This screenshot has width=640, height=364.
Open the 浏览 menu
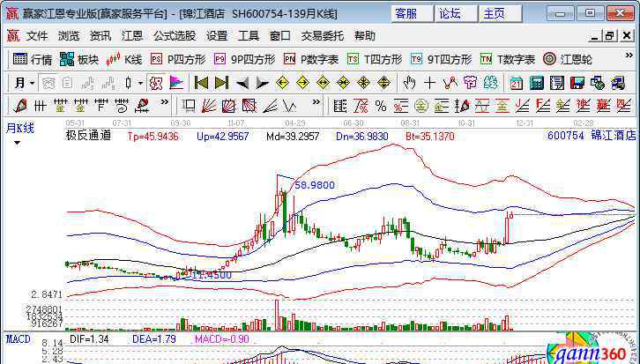69,36
